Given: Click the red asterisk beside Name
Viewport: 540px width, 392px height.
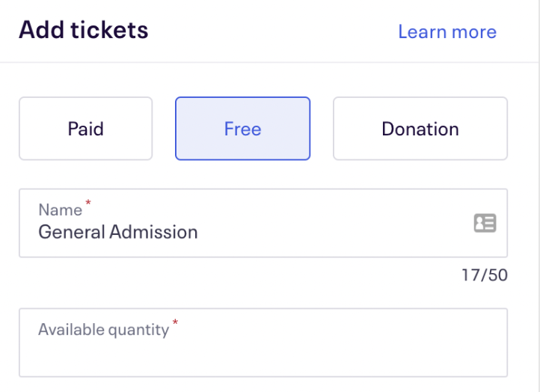Looking at the screenshot, I should coord(88,203).
